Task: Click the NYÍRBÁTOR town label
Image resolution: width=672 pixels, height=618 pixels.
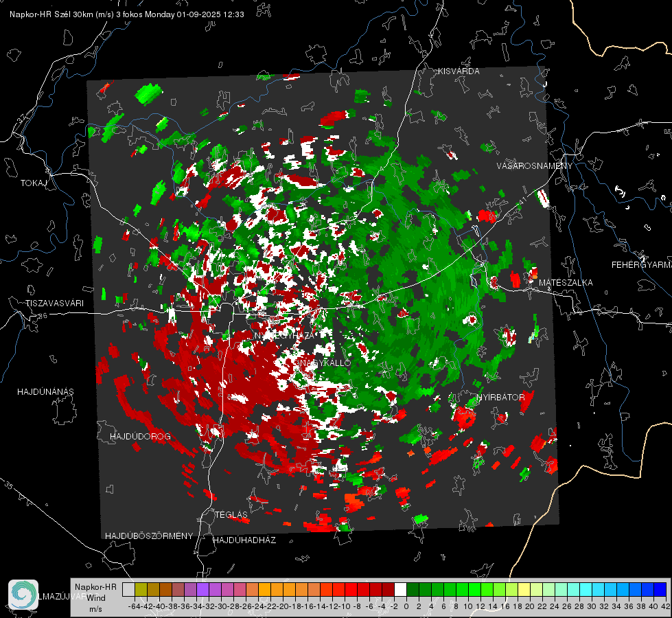Action: pos(500,398)
